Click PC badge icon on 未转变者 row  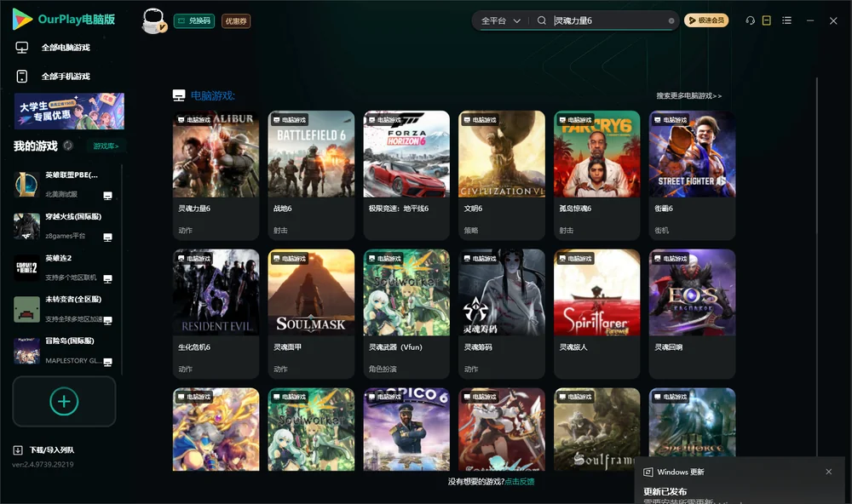click(107, 320)
